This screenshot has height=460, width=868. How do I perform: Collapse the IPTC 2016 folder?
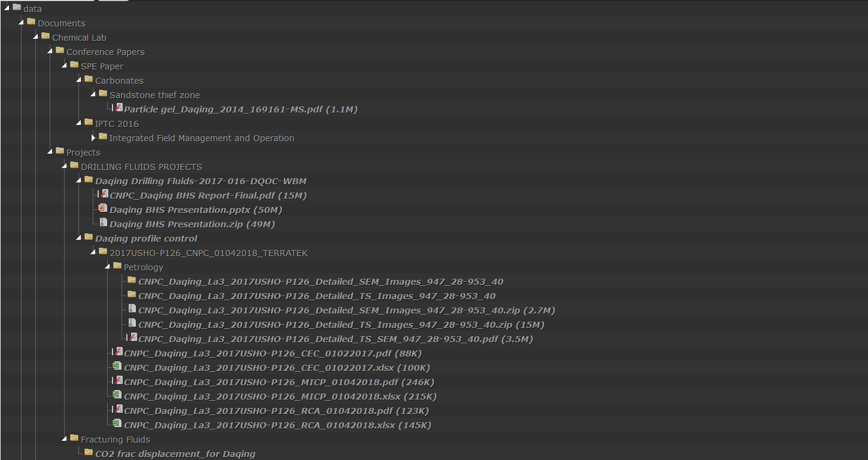click(78, 123)
